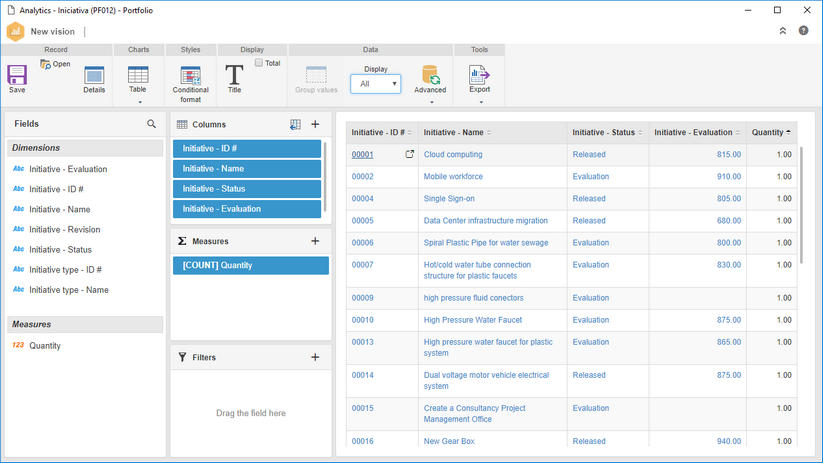Click evaluation value 815.00

pos(729,154)
